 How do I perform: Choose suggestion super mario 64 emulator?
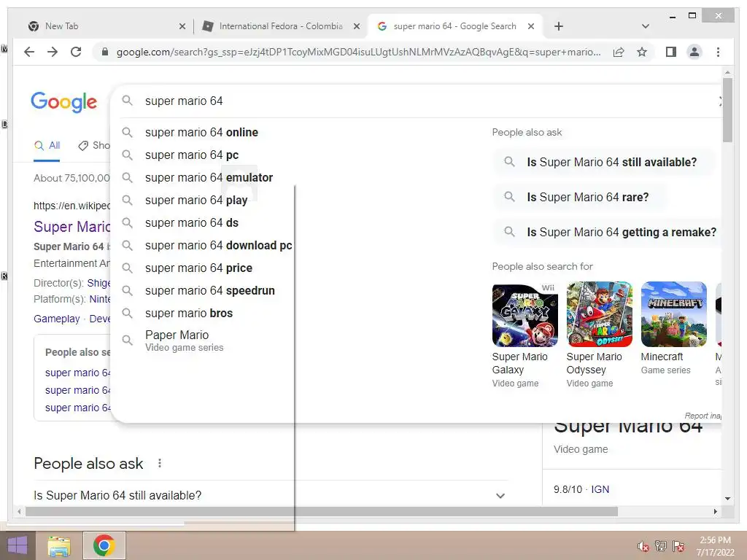pyautogui.click(x=209, y=178)
